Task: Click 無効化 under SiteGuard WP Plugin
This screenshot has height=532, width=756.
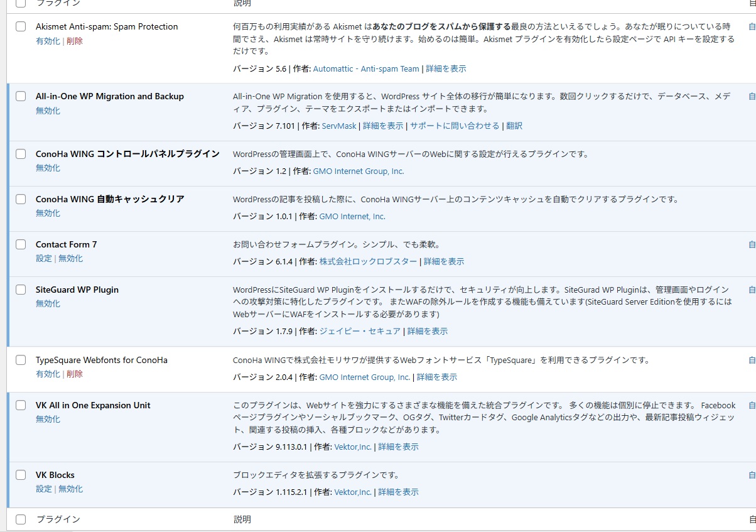Action: 48,303
